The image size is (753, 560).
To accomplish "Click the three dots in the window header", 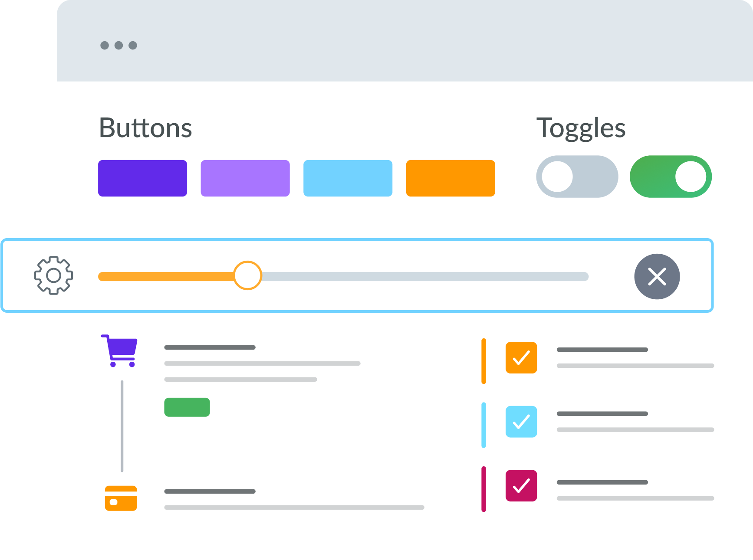I will (x=118, y=45).
